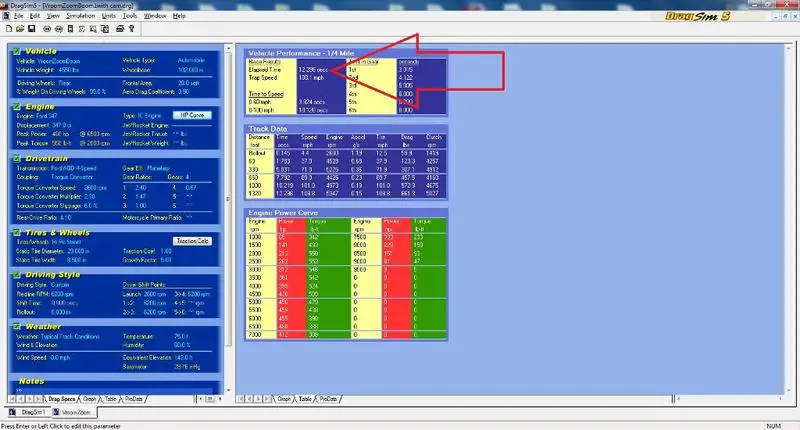The image size is (800, 430).
Task: Jump to last tab in right pane
Action: tap(267, 399)
